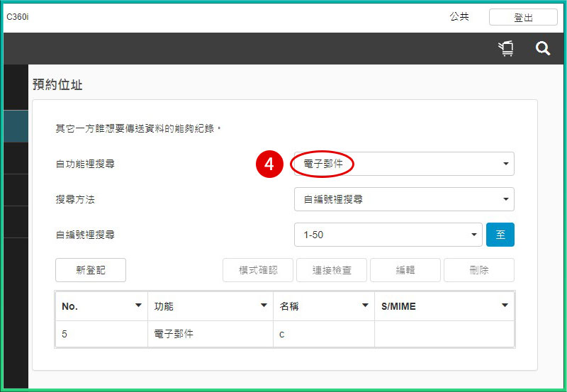The height and width of the screenshot is (392, 567).
Task: Open the 電子郵件 function dropdown
Action: pyautogui.click(x=404, y=164)
